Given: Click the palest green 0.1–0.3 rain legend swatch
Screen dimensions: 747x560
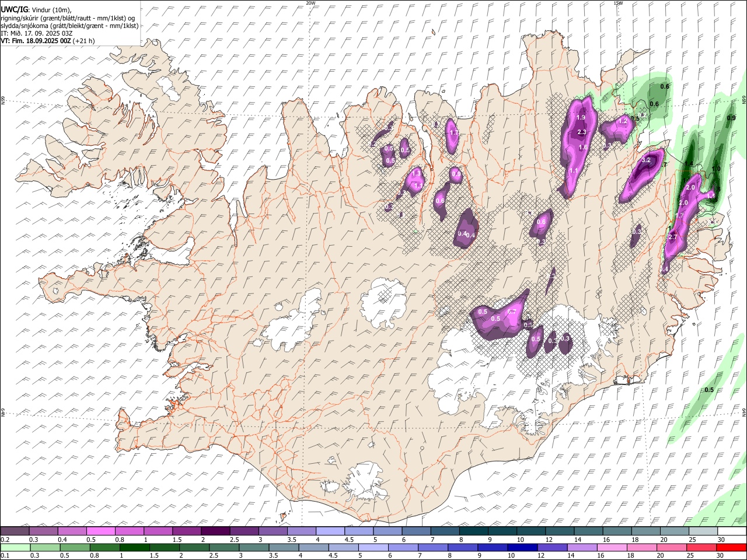Looking at the screenshot, I should (x=16, y=548).
